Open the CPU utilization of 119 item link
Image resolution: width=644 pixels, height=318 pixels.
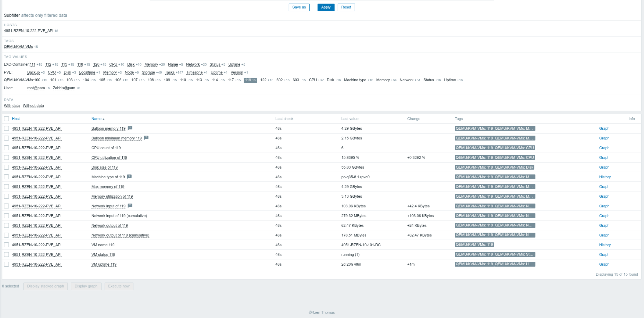pos(109,157)
